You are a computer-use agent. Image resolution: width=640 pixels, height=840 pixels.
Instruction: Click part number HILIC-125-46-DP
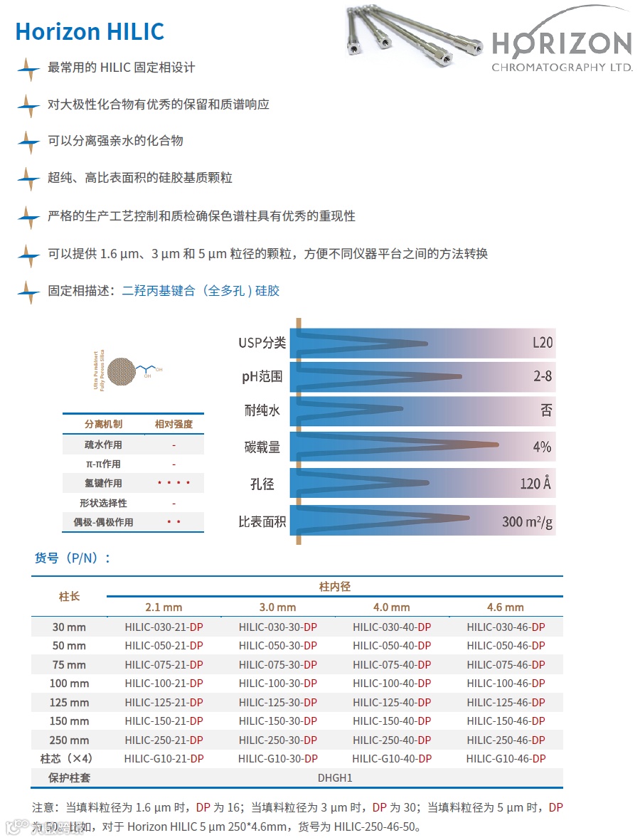point(506,702)
